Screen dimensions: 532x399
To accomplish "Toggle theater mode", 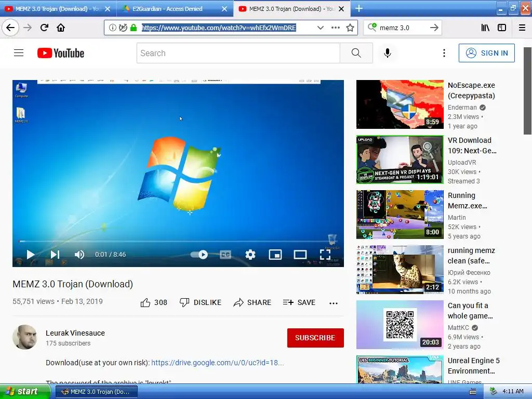I will (x=300, y=255).
